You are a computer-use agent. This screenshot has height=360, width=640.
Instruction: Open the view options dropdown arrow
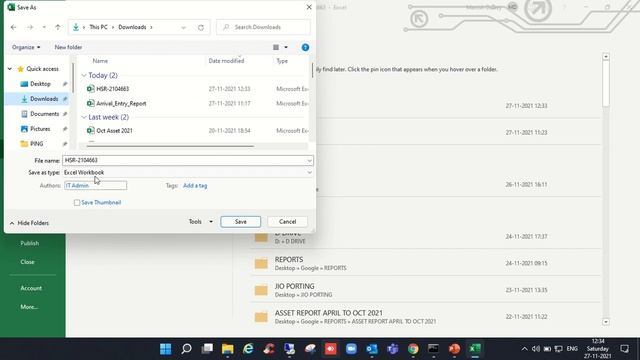pyautogui.click(x=286, y=47)
